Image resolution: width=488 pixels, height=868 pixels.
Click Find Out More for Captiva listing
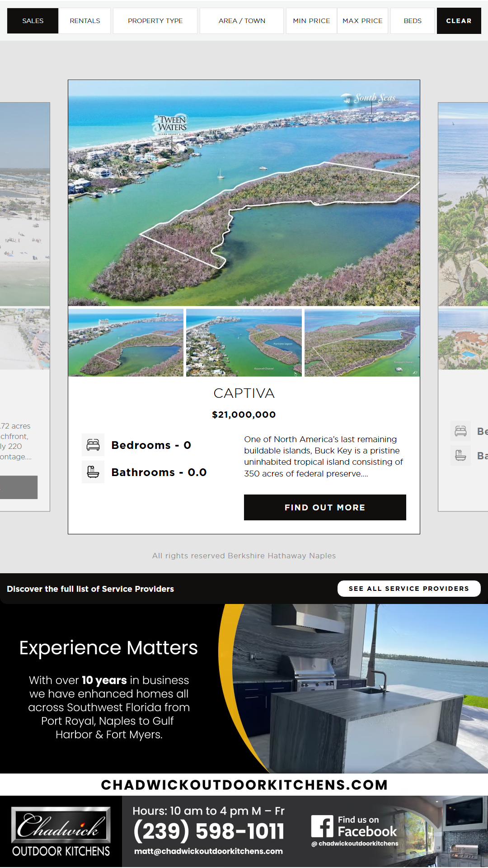(x=325, y=507)
